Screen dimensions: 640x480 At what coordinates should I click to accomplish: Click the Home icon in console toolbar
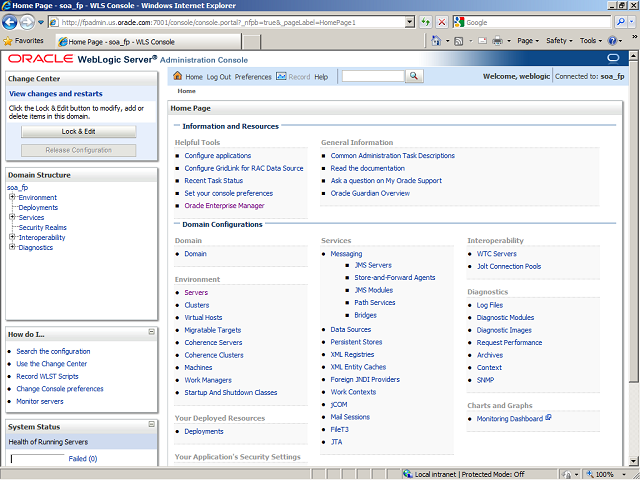tap(178, 77)
